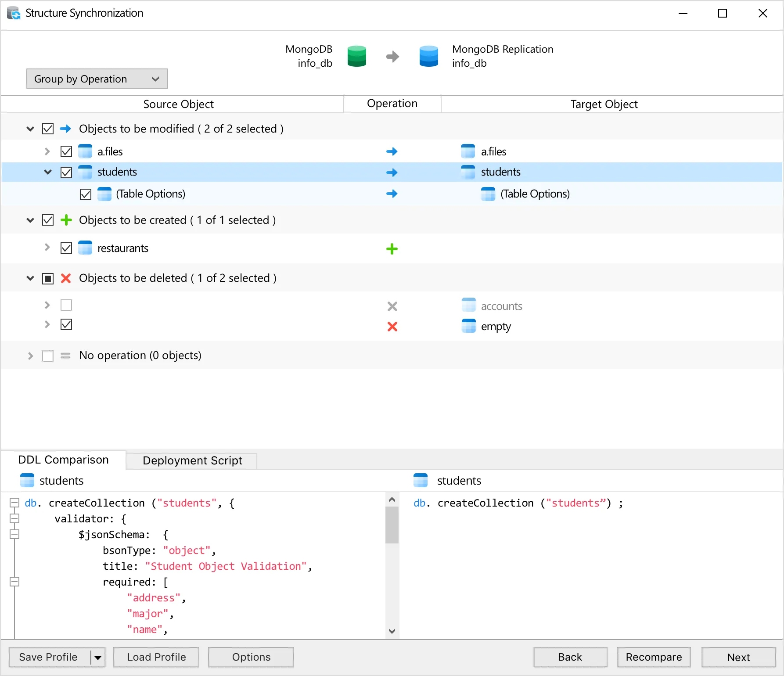Click the Back button

[x=570, y=657]
